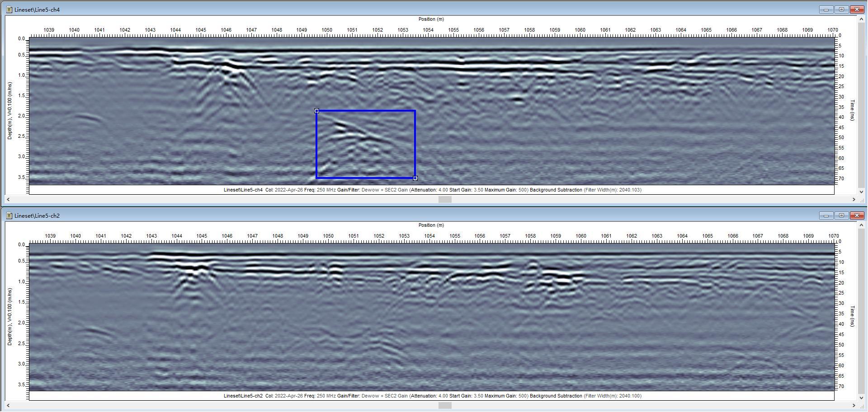Screen dimensions: 868x412
Task: Click down scroll arrow in Line5-ch2 window
Action: pos(861,398)
